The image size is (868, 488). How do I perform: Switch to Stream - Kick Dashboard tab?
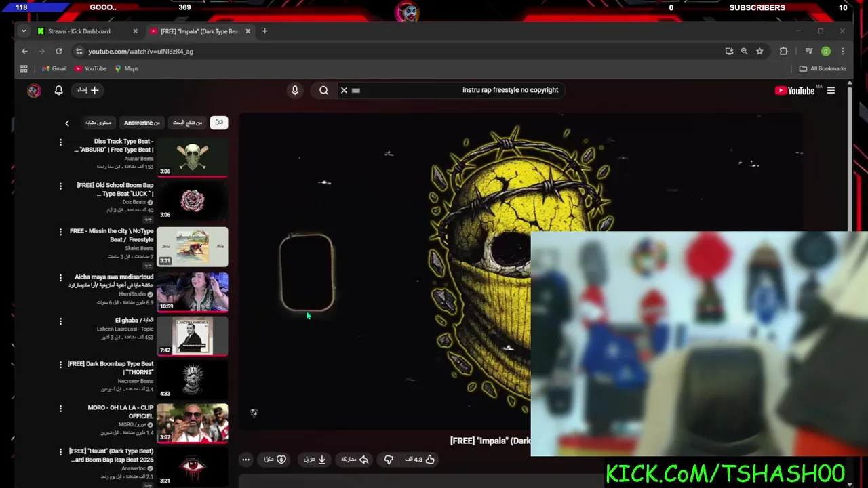click(x=79, y=31)
